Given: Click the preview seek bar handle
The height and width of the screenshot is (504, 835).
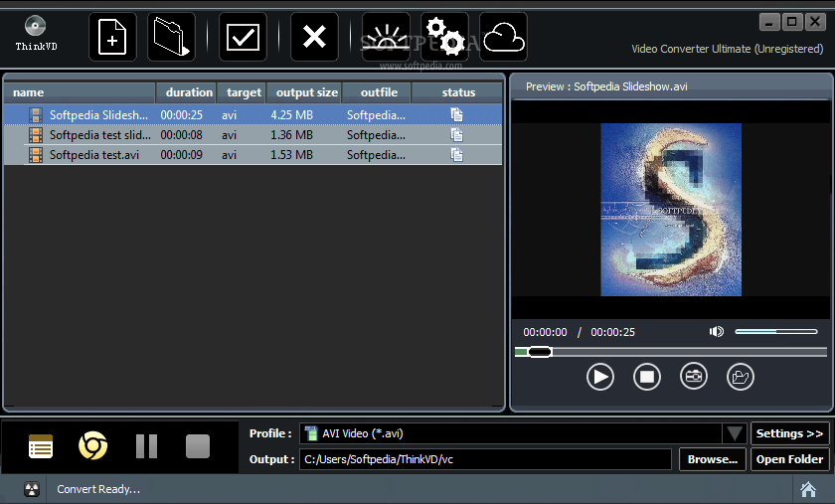Looking at the screenshot, I should (540, 352).
